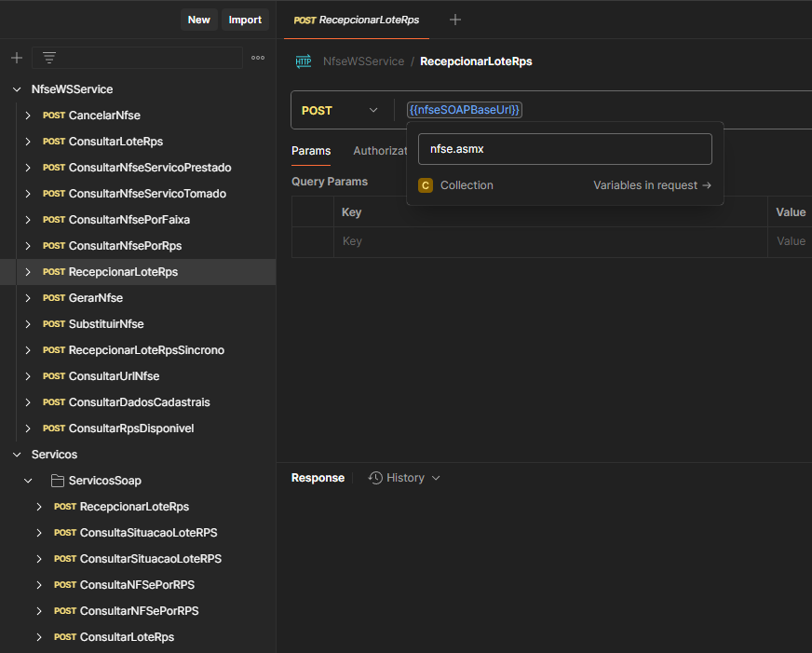
Task: Open ConsultarLoteRps under ServicosSoap
Action: [x=127, y=637]
